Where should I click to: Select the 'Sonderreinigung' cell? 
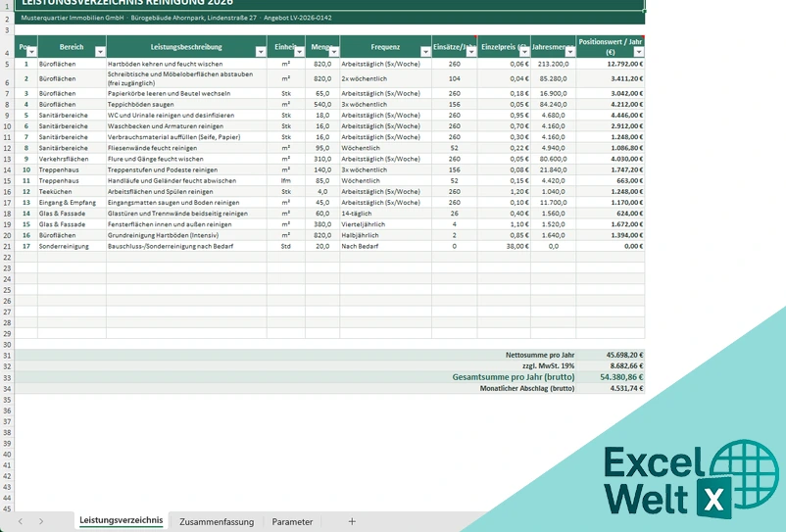(72, 247)
